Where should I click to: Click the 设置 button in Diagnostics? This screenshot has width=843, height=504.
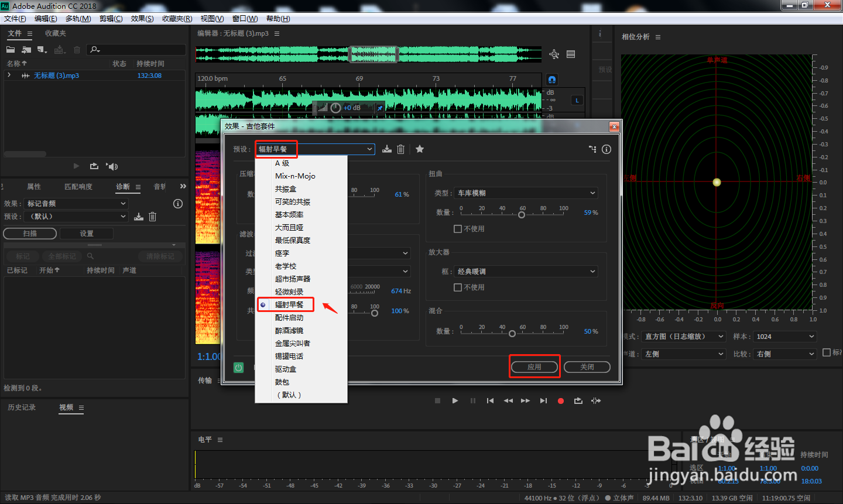87,234
